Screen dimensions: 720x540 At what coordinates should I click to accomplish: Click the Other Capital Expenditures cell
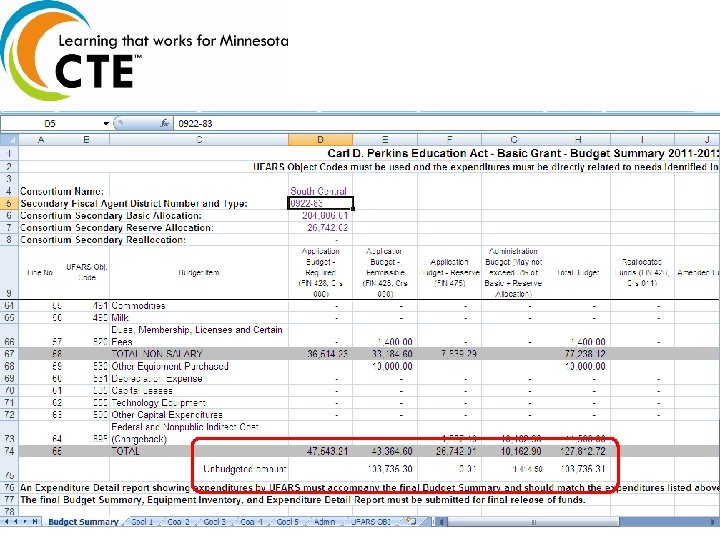[199, 415]
